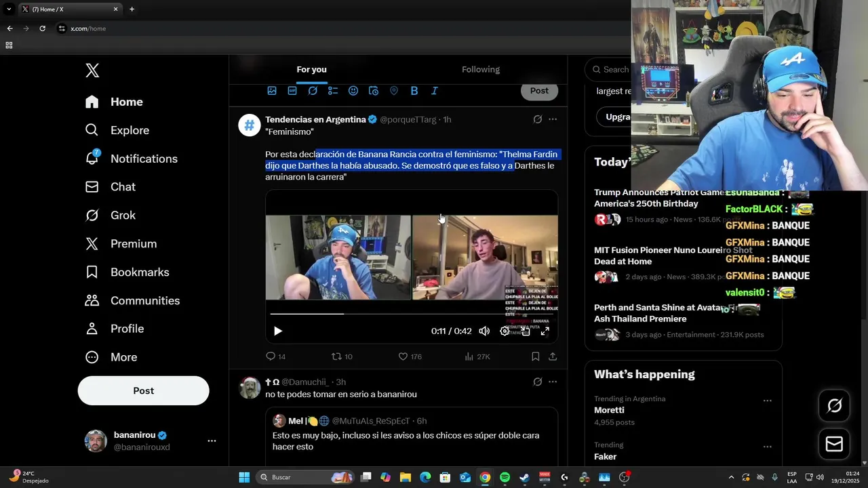Viewport: 868px width, 488px height.
Task: Schedule the new post
Action: [x=374, y=91]
